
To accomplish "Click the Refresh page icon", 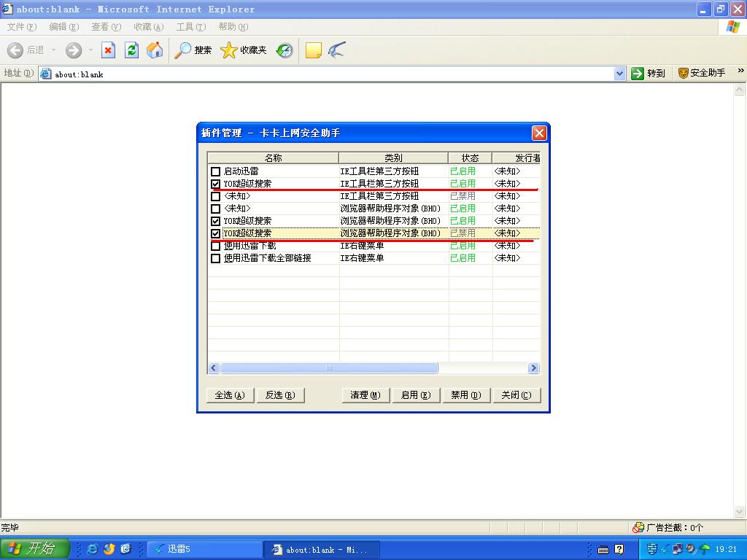I will (x=132, y=50).
